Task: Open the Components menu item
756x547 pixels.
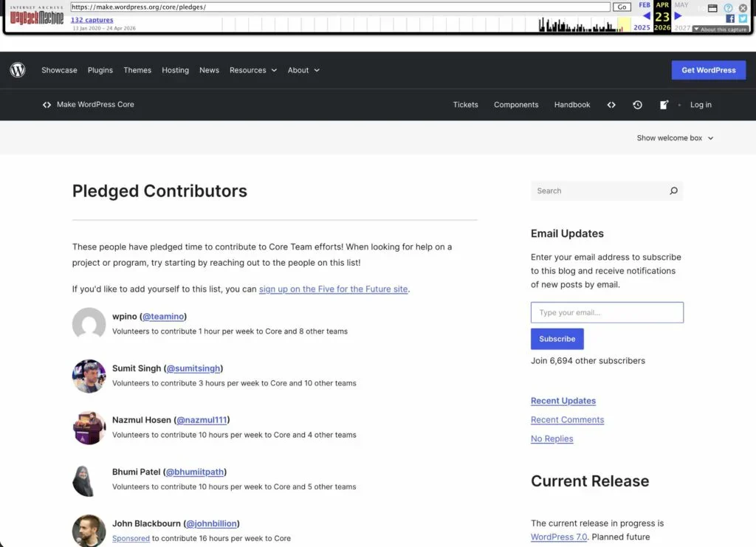Action: click(x=516, y=105)
